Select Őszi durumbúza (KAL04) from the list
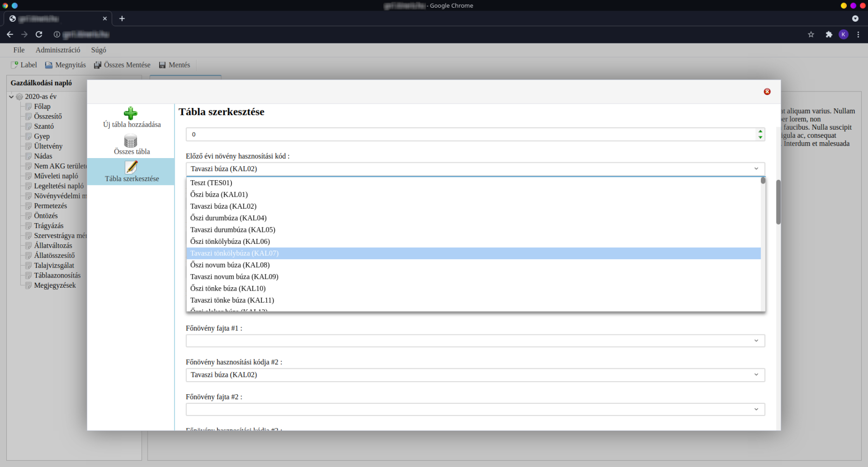868x467 pixels. 228,218
